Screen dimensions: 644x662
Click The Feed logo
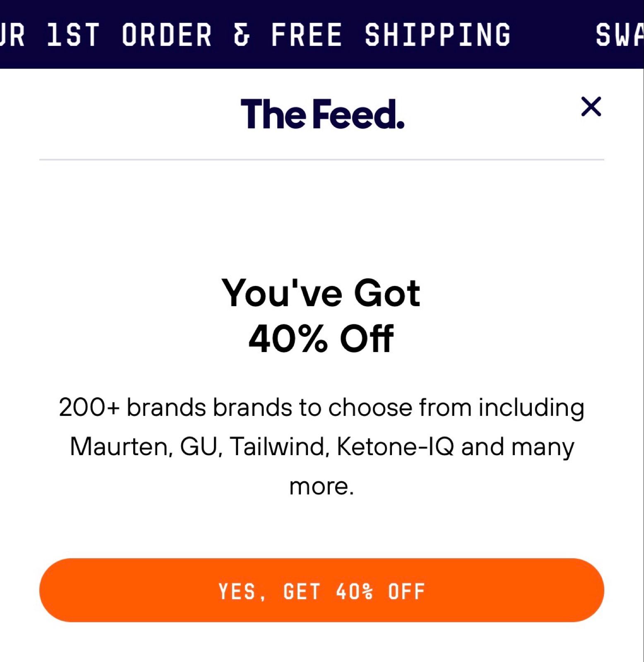tap(322, 114)
